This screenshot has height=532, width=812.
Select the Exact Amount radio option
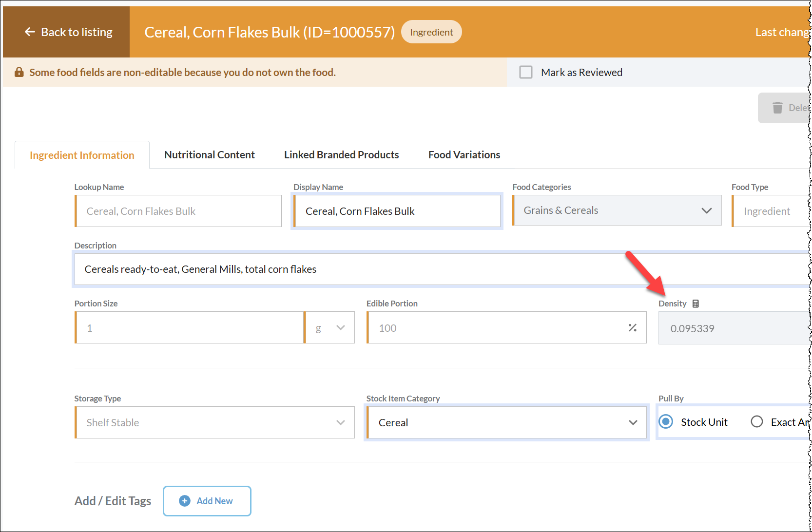757,422
